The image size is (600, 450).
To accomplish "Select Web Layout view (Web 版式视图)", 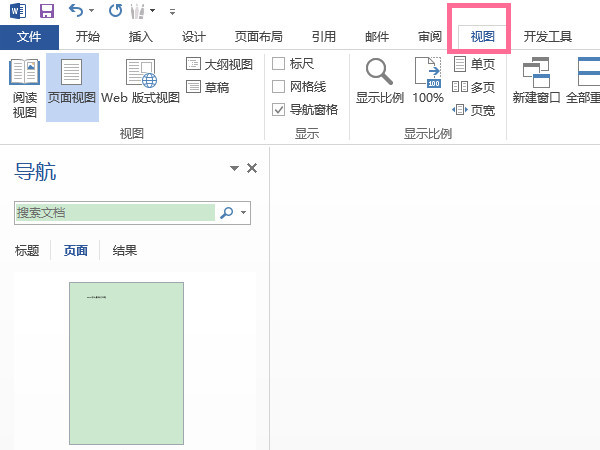I will [x=140, y=86].
